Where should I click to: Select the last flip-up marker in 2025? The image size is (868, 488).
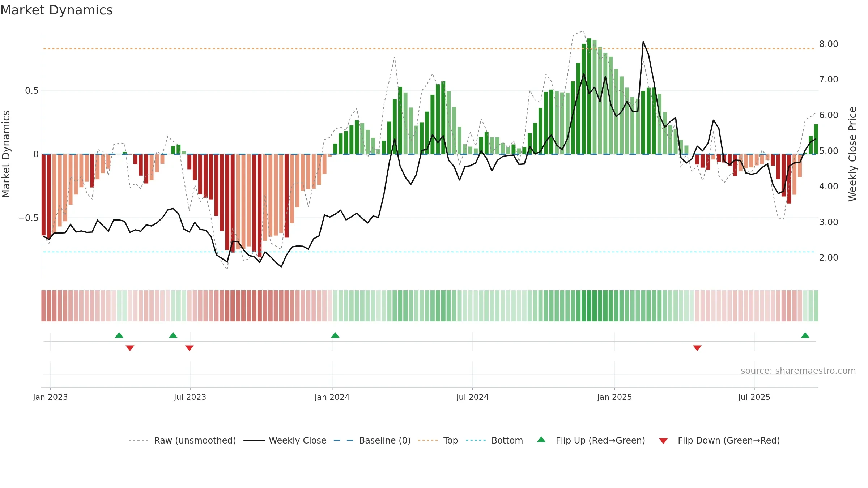click(x=805, y=335)
